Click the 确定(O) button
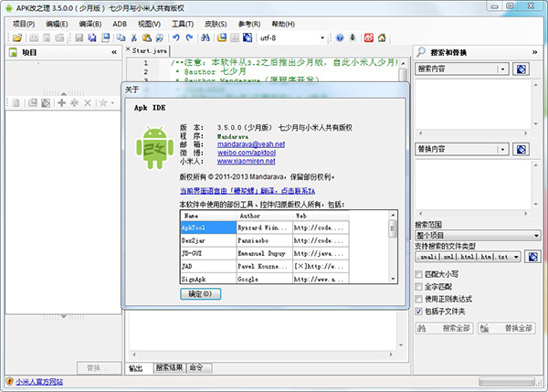The image size is (548, 392). point(200,293)
